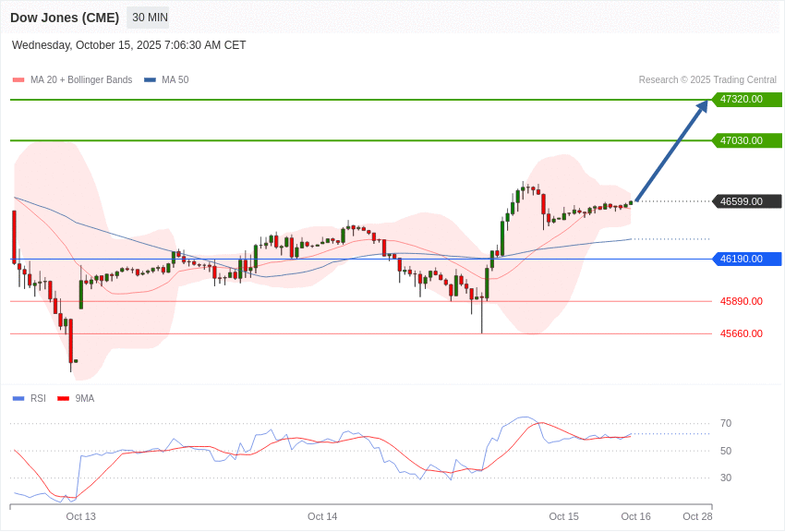Click the 45890.00 support level label

tap(742, 301)
